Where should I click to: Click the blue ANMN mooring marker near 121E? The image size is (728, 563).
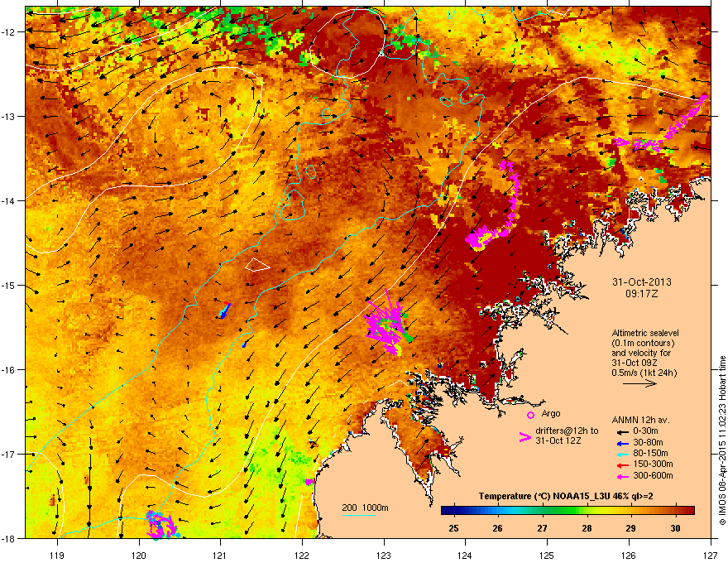(225, 310)
